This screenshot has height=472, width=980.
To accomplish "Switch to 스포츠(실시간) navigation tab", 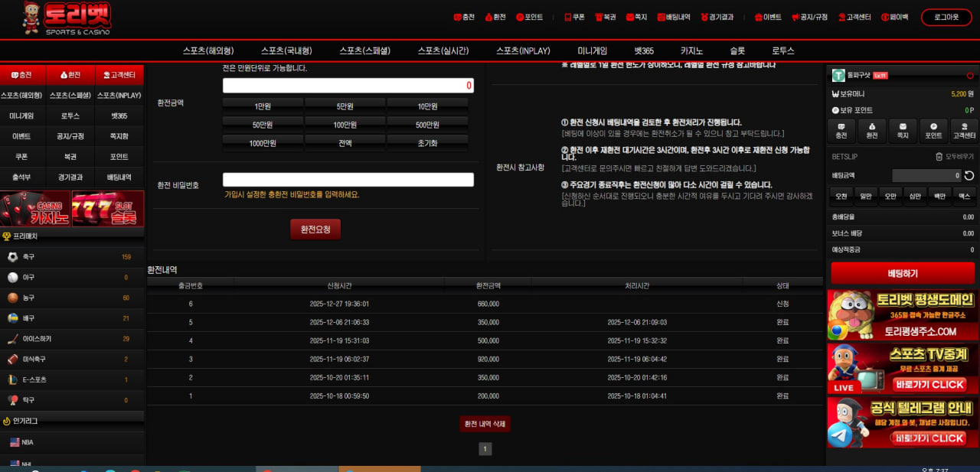I will coord(445,51).
